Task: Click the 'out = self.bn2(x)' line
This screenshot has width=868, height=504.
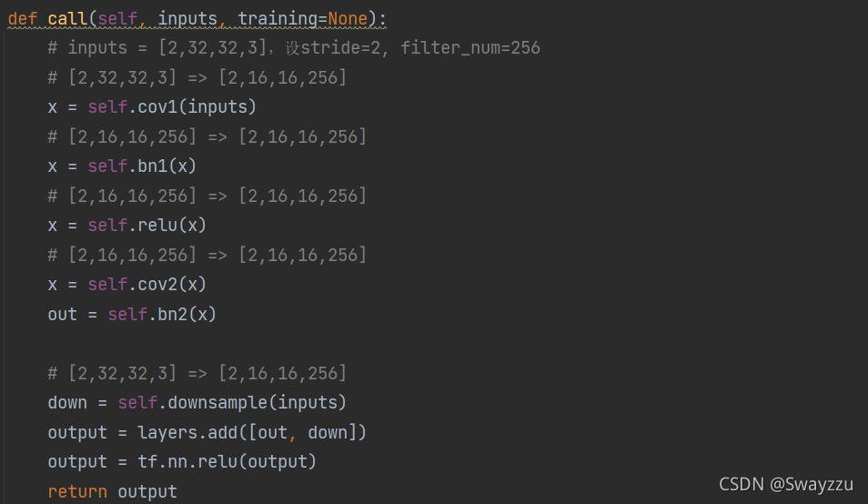Action: pos(132,314)
